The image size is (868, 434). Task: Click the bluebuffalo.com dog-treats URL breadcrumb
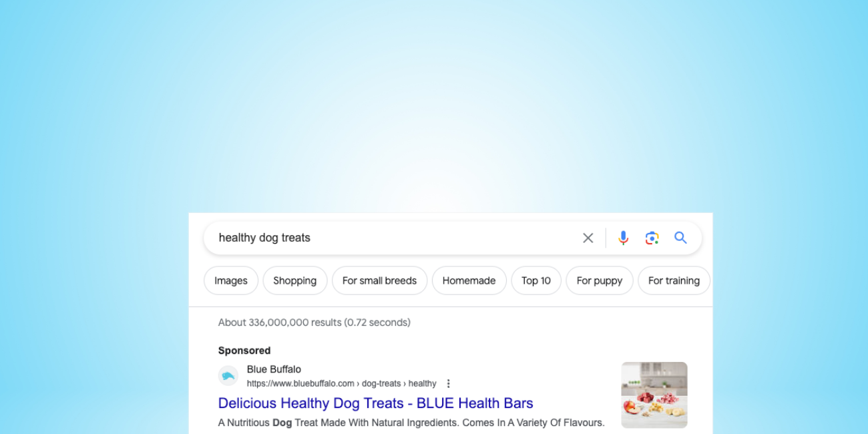(341, 383)
